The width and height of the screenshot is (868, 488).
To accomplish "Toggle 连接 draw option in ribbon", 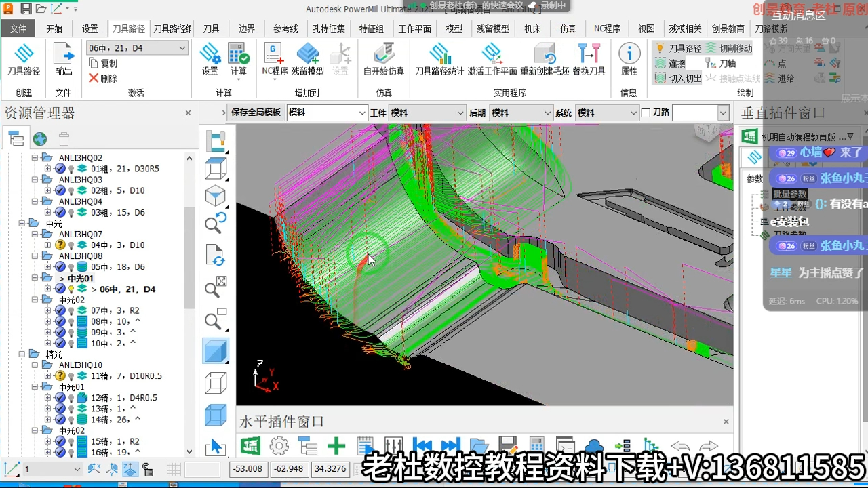I will (670, 63).
